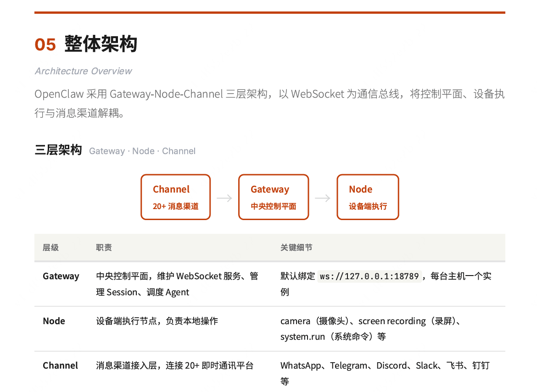Click the Architecture Overview subtitle
This screenshot has height=392, width=537.
click(83, 71)
